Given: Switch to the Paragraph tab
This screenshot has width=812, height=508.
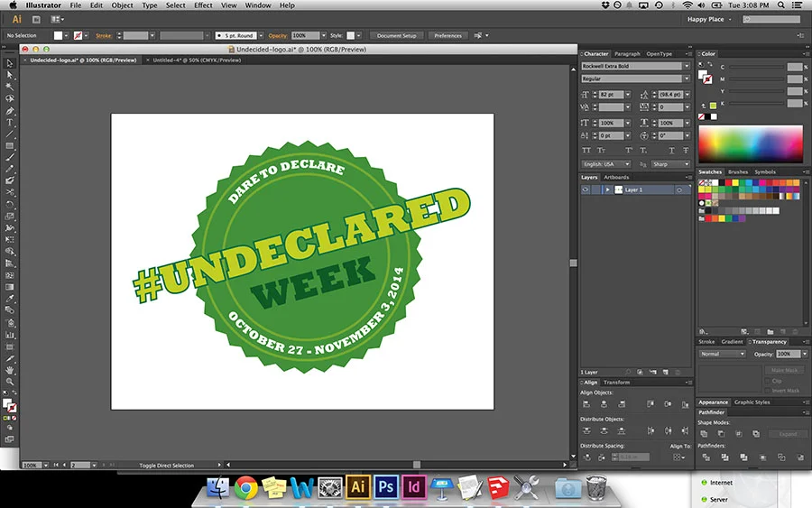Looking at the screenshot, I should (627, 54).
